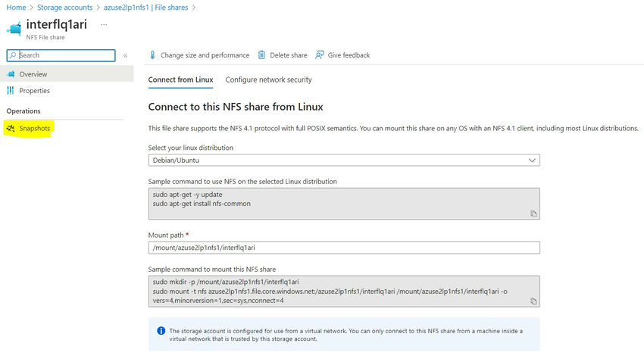Open the Properties menu item

(34, 91)
